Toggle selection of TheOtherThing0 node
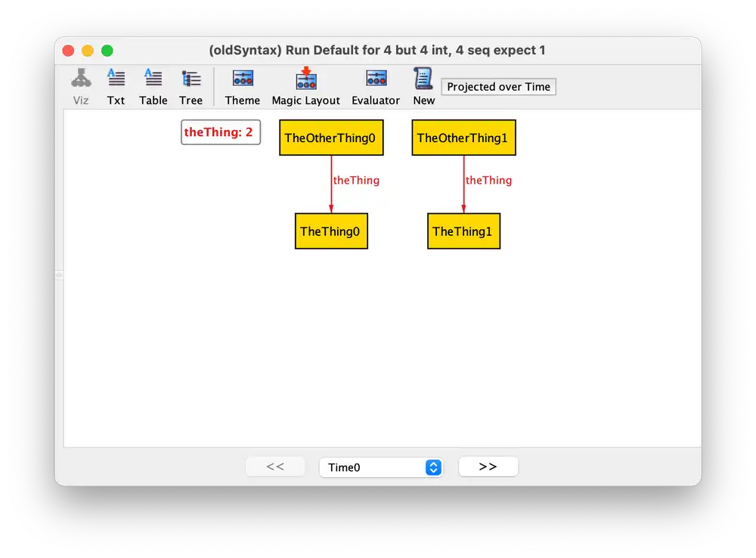756x558 pixels. point(330,137)
